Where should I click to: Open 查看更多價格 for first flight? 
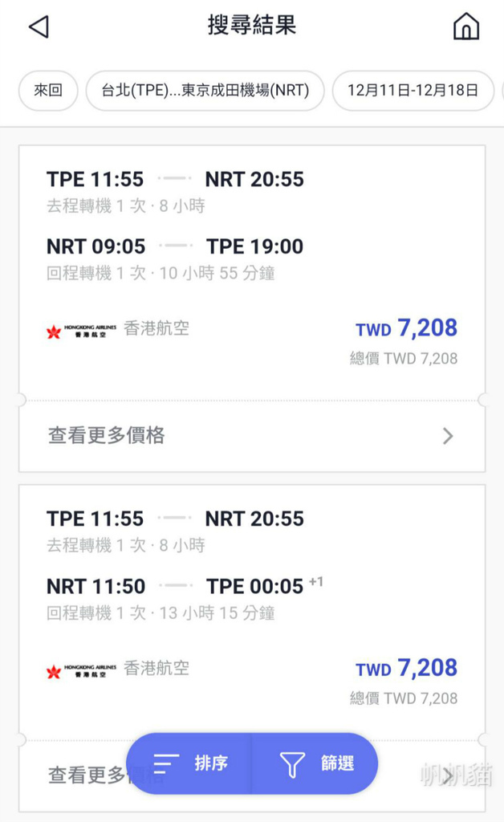tap(252, 436)
